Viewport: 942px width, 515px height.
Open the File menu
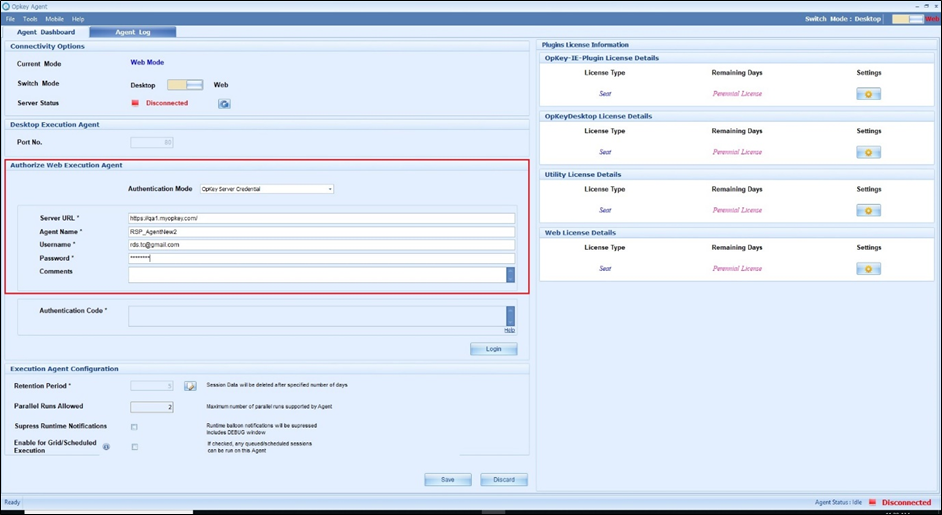10,19
